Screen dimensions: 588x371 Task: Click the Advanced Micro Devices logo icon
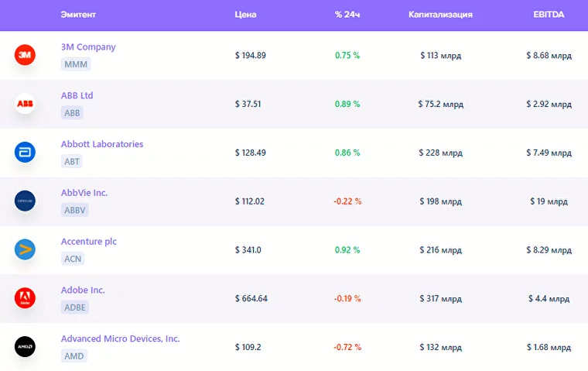coord(25,346)
